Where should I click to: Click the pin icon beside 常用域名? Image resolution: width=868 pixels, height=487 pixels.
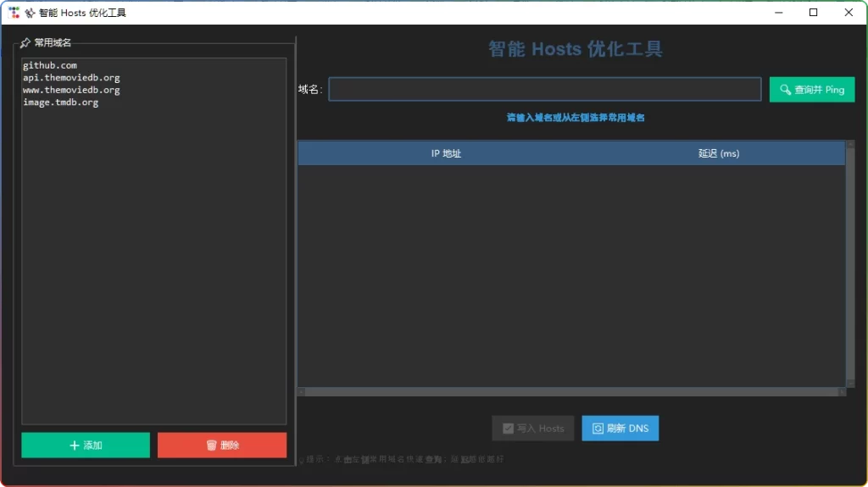pos(25,43)
